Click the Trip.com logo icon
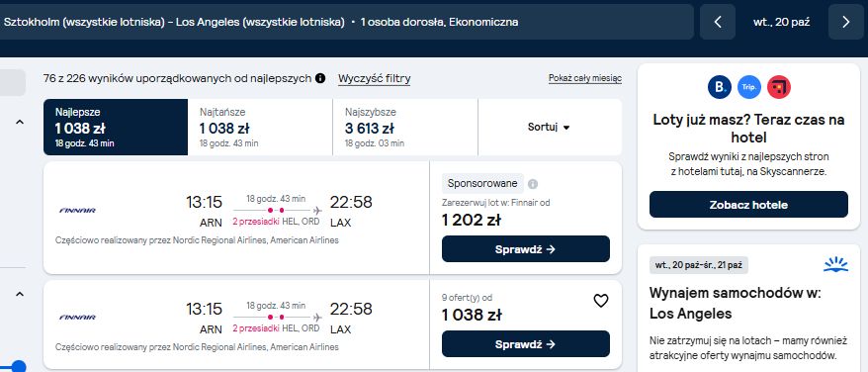 coord(749,87)
